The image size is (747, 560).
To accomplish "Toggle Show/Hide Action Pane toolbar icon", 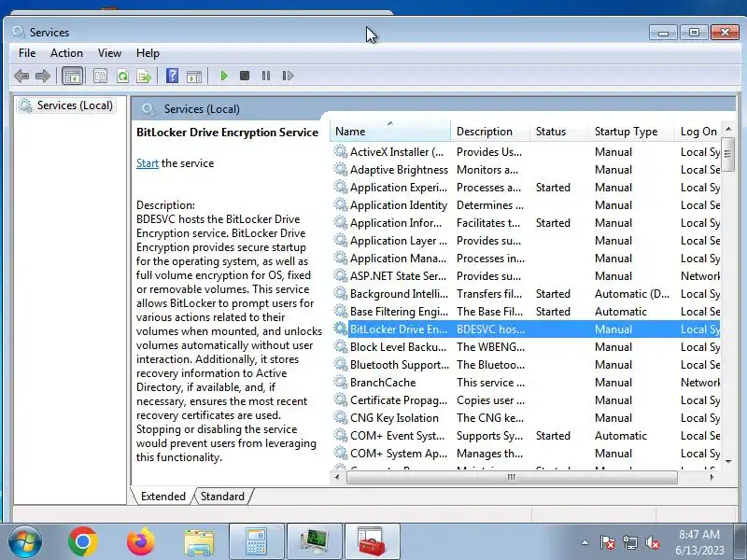I will (194, 76).
